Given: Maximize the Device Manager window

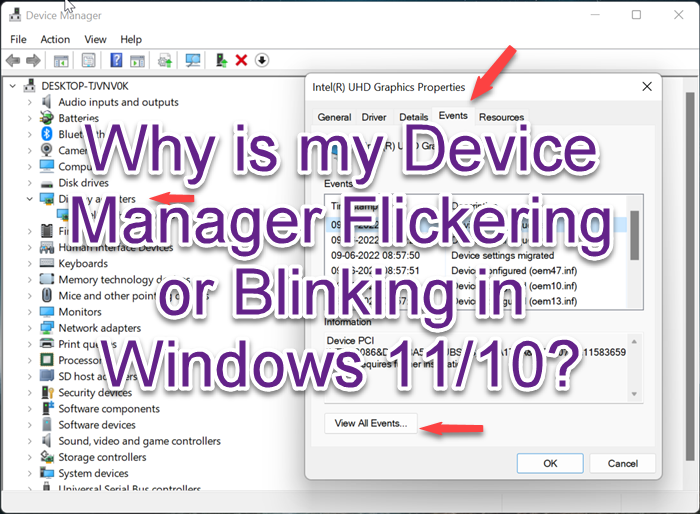Looking at the screenshot, I should (x=636, y=15).
